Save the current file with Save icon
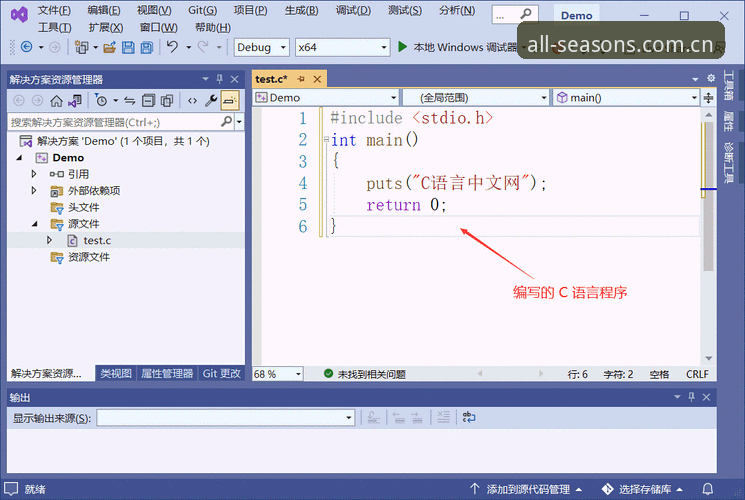This screenshot has height=500, width=745. (128, 47)
